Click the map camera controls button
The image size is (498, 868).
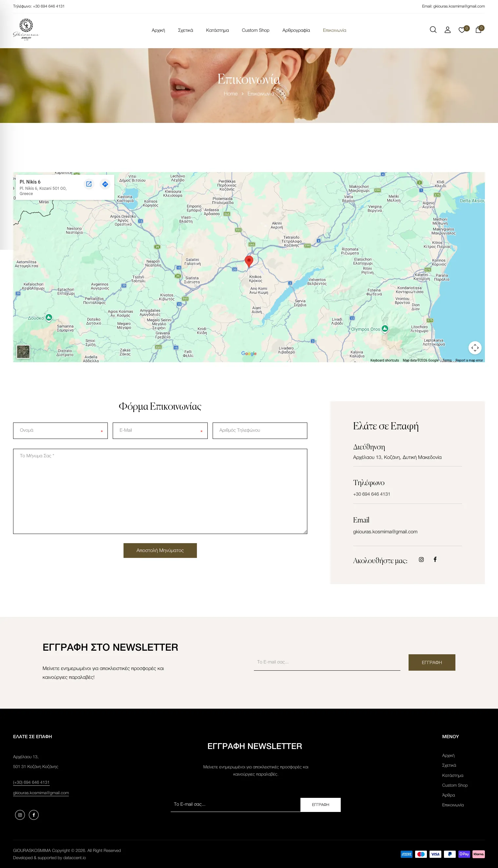pyautogui.click(x=475, y=347)
